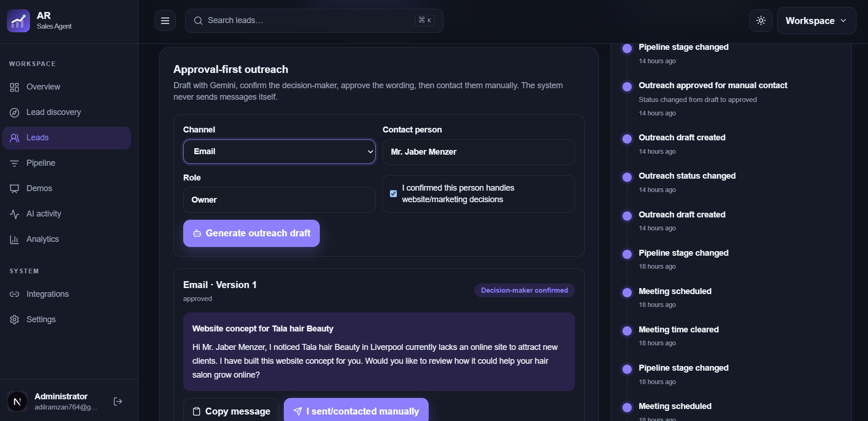This screenshot has height=421, width=868.
Task: Click the Analytics bar chart icon
Action: pos(15,240)
